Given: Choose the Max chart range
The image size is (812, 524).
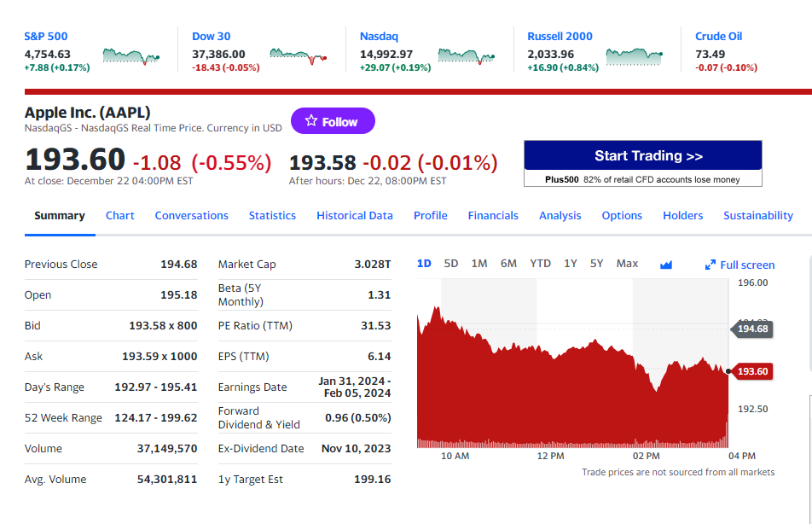Looking at the screenshot, I should click(627, 264).
